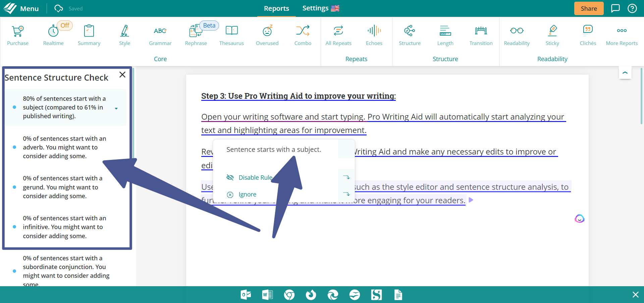Open the Echoes report
This screenshot has height=303, width=644.
coord(374,35)
